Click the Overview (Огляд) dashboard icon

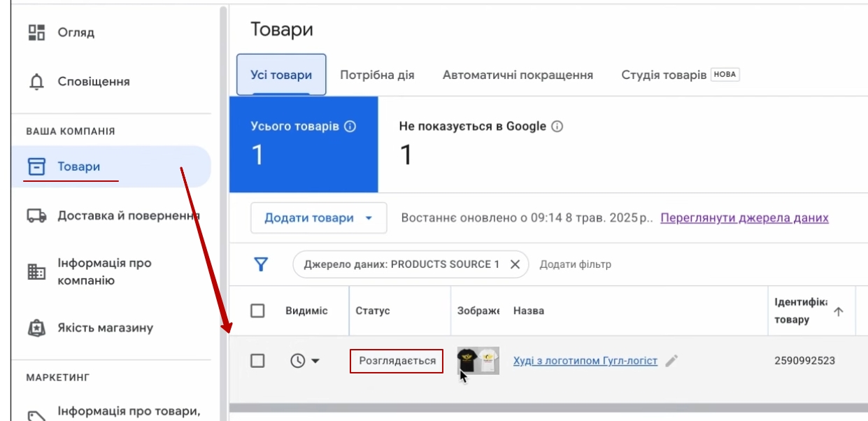pos(36,33)
